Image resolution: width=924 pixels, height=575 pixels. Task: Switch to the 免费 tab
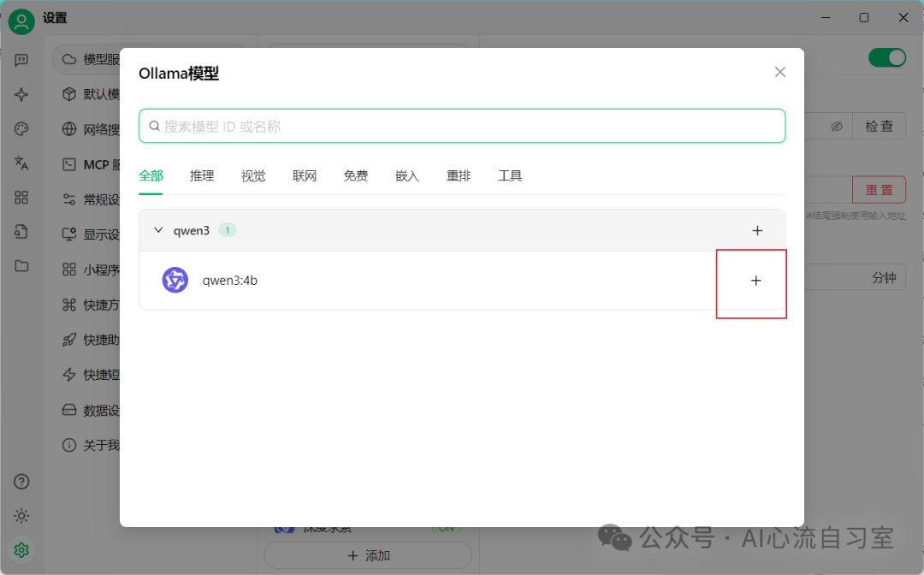pyautogui.click(x=356, y=175)
